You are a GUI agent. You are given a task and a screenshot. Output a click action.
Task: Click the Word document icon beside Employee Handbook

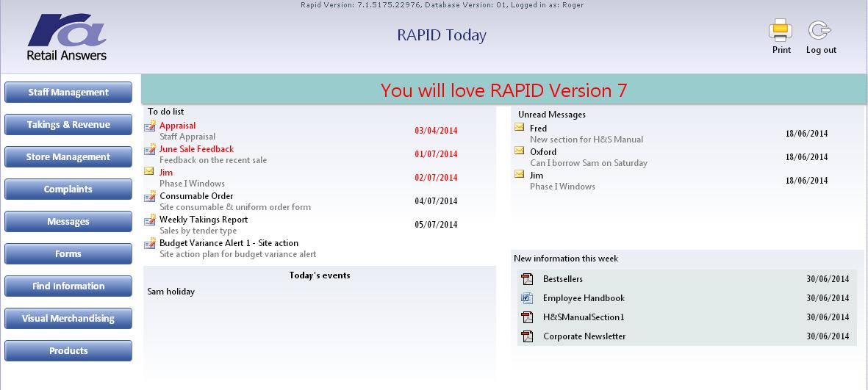coord(527,298)
